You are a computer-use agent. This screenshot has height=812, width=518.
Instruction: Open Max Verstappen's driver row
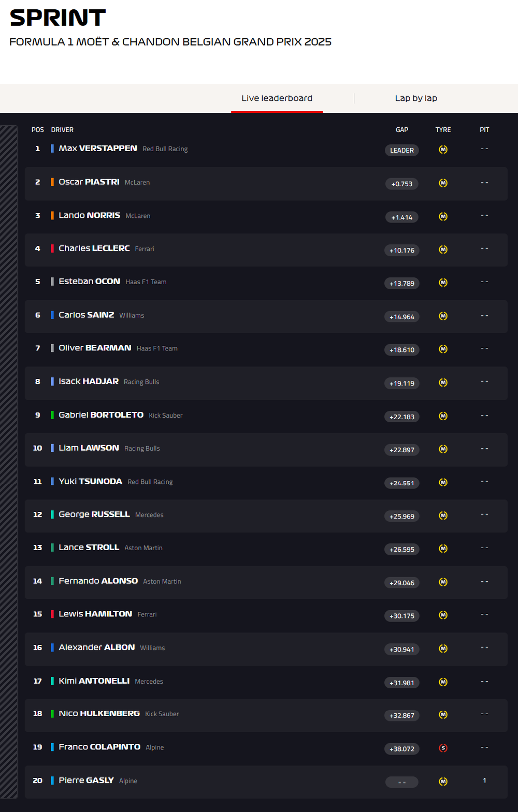tap(98, 149)
